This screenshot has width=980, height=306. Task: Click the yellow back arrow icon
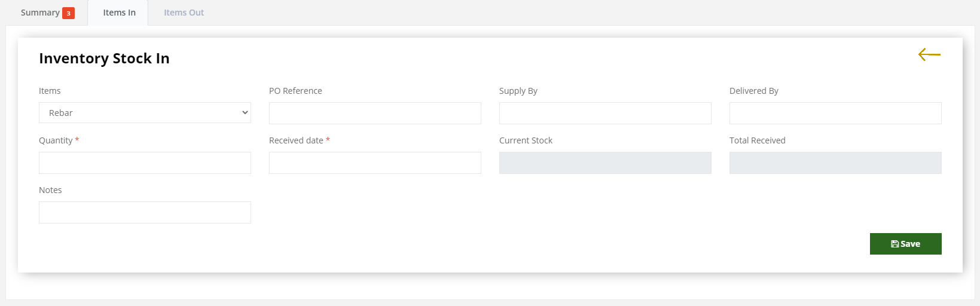pos(929,55)
